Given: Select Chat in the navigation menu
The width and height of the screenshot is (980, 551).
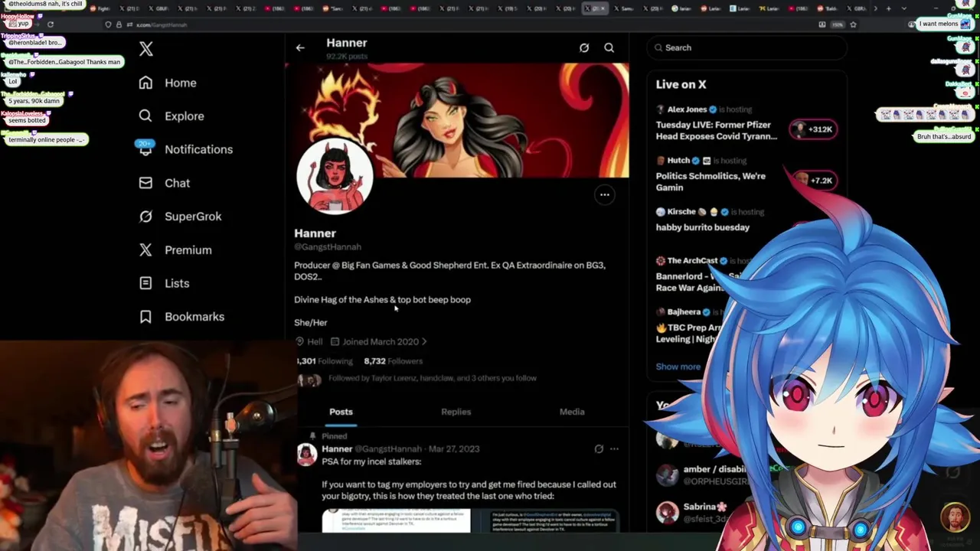Looking at the screenshot, I should click(x=178, y=183).
